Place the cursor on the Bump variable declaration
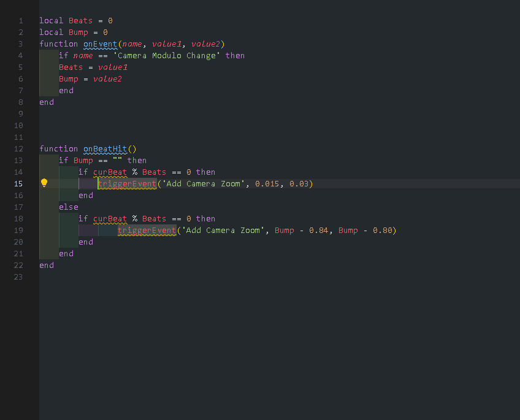 [x=78, y=32]
